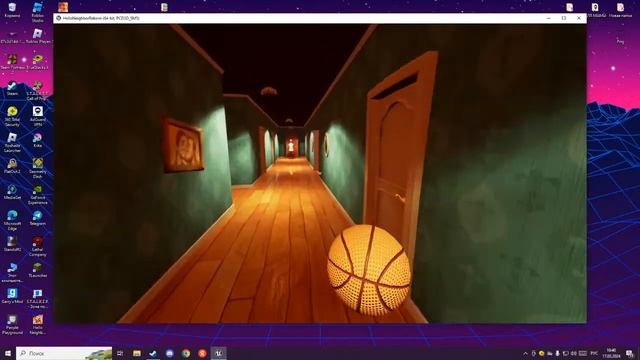
Task: Click the taskbar clock and date
Action: pyautogui.click(x=611, y=353)
